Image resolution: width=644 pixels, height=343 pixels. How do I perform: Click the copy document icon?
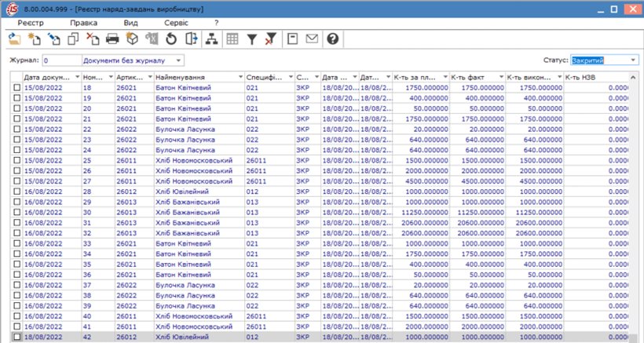pos(73,39)
